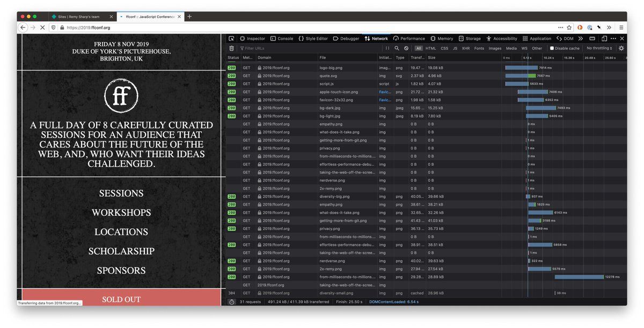Open the Performance tab
Image resolution: width=644 pixels, height=328 pixels.
(409, 39)
